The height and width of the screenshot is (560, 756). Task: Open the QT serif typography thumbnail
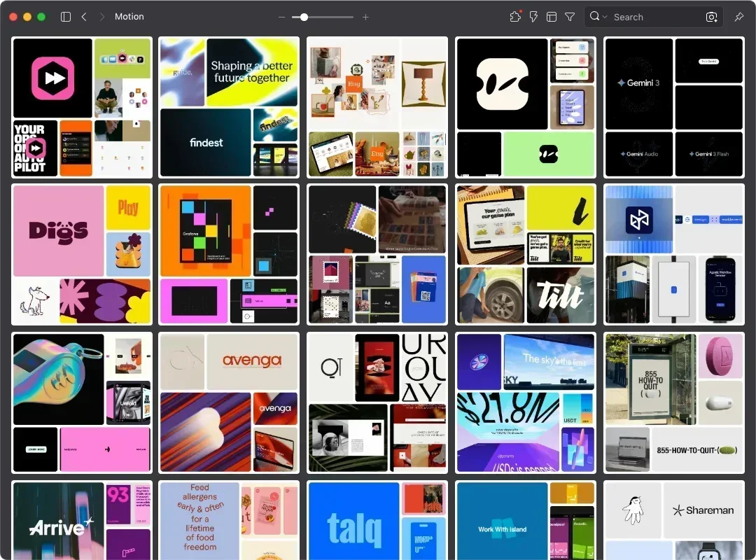377,402
